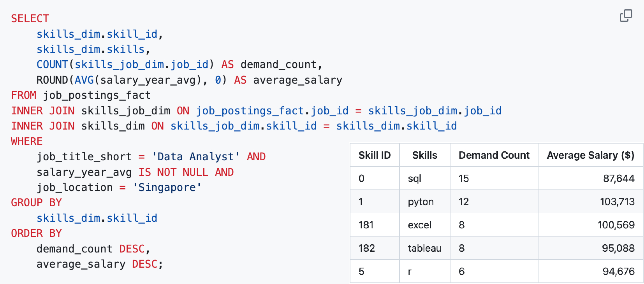Click the ORDER BY keyword

36,233
